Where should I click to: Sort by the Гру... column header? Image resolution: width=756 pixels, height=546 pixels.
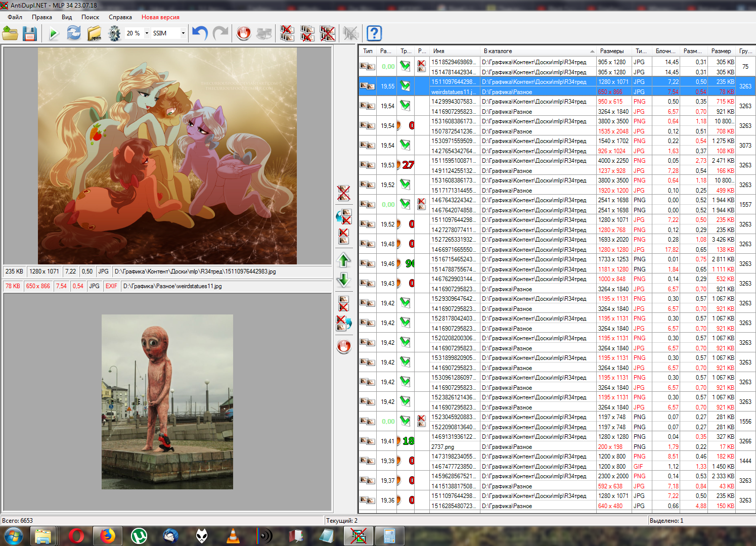[745, 51]
